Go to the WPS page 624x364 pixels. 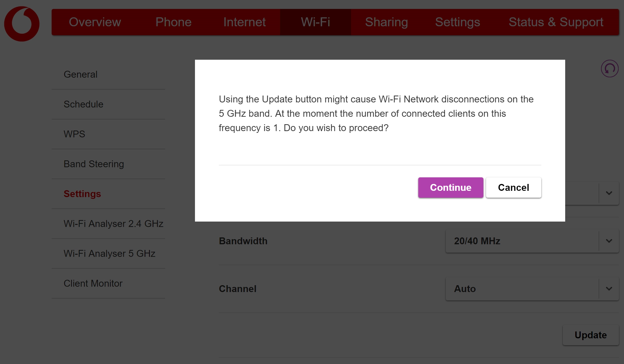74,134
